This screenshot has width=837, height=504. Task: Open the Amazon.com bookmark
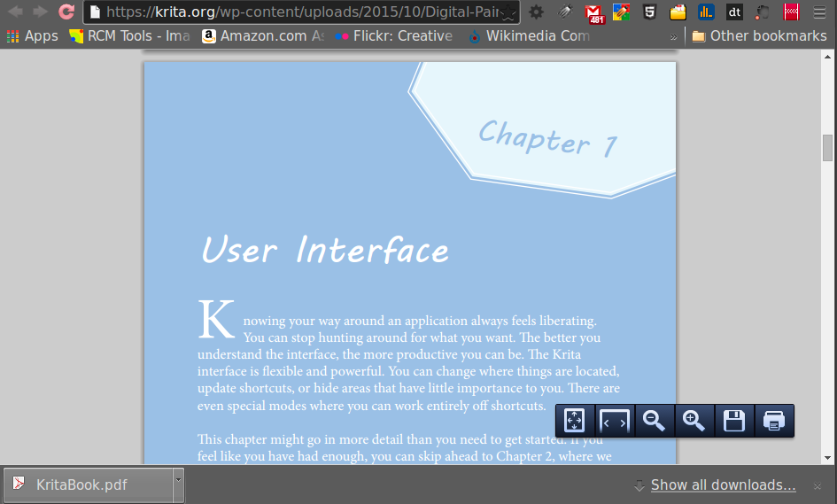tap(263, 36)
